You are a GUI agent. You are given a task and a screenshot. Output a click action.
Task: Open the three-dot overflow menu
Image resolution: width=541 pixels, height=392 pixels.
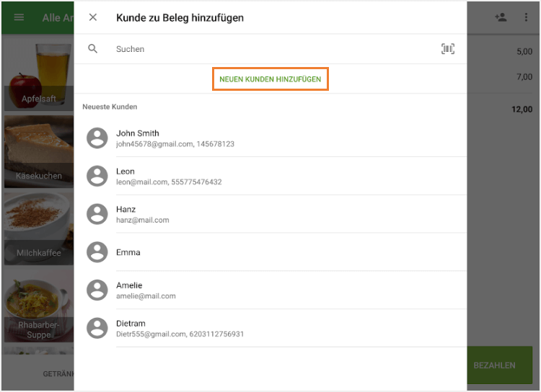click(x=526, y=17)
